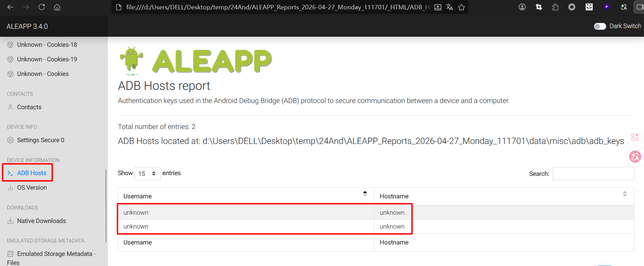This screenshot has height=266, width=644.
Task: Open Unknown - Cookies-19 report
Action: (47, 59)
